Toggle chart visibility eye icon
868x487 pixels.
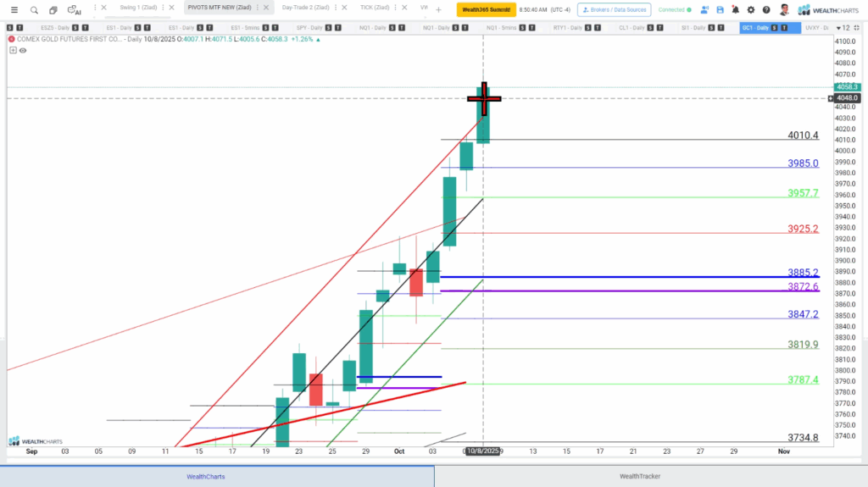point(23,50)
